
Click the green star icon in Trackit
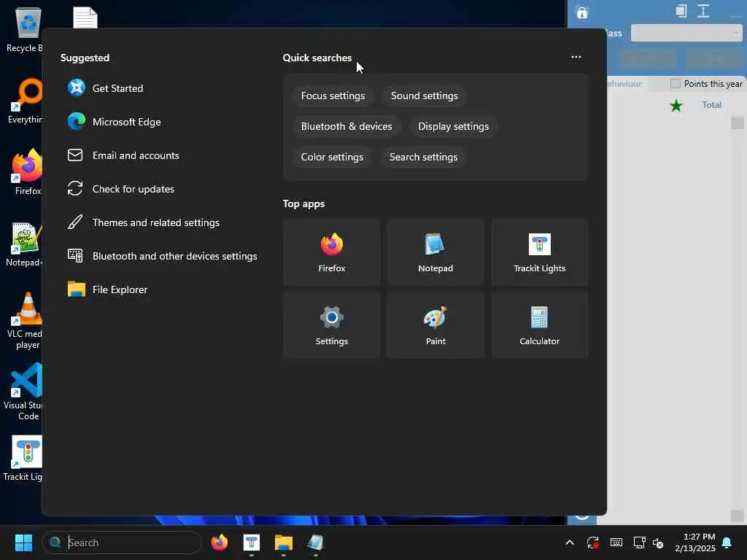tap(676, 105)
